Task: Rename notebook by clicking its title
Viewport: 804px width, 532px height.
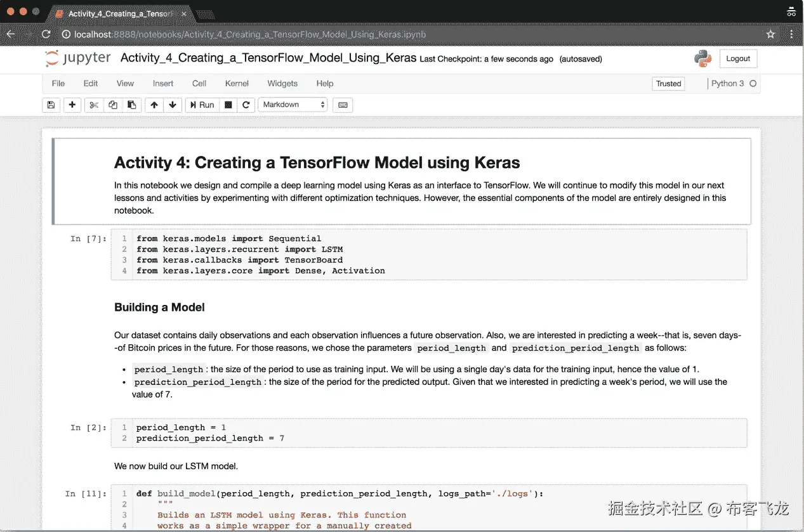Action: [268, 58]
